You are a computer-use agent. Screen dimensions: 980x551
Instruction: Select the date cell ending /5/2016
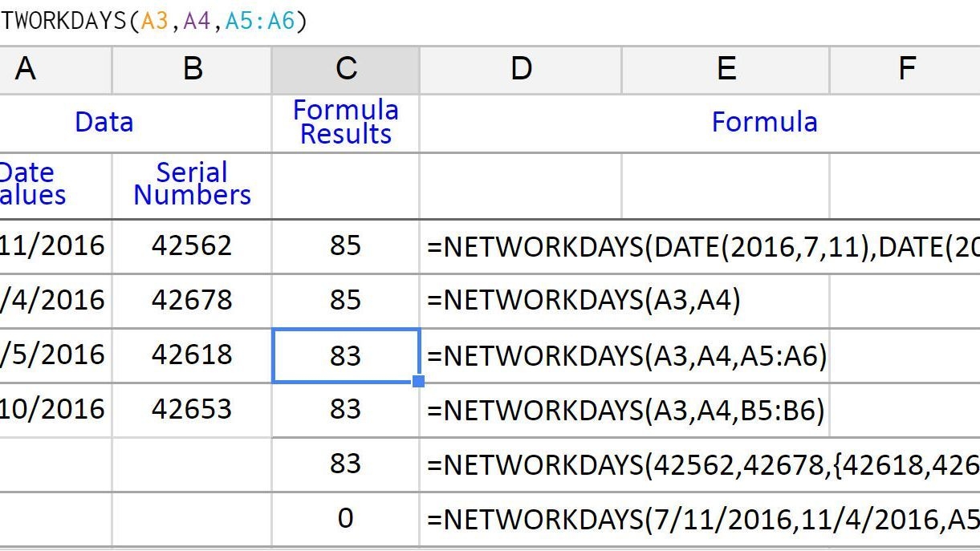55,355
